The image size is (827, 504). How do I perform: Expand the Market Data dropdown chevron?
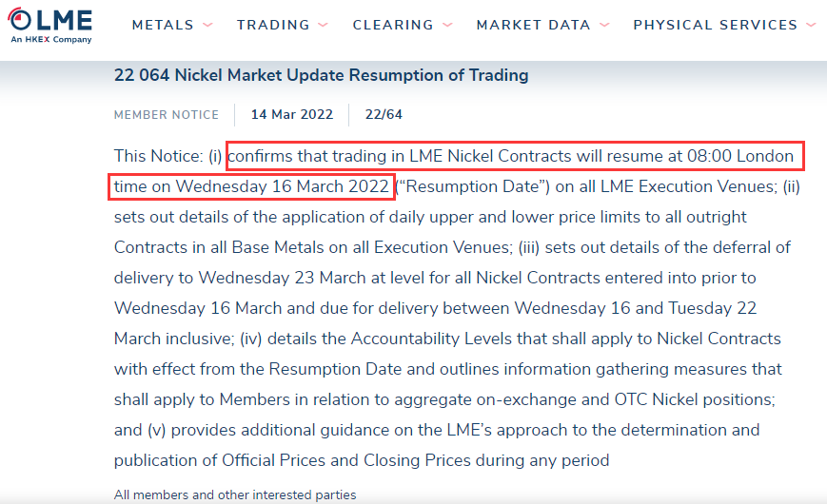(604, 25)
